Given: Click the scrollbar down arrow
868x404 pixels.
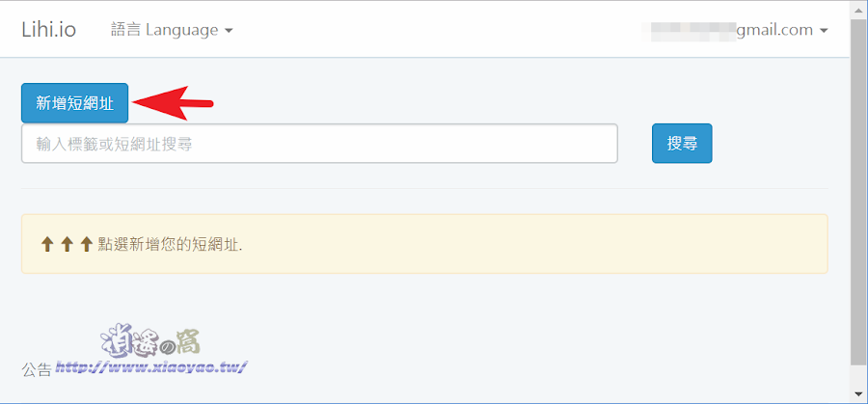Looking at the screenshot, I should [858, 394].
